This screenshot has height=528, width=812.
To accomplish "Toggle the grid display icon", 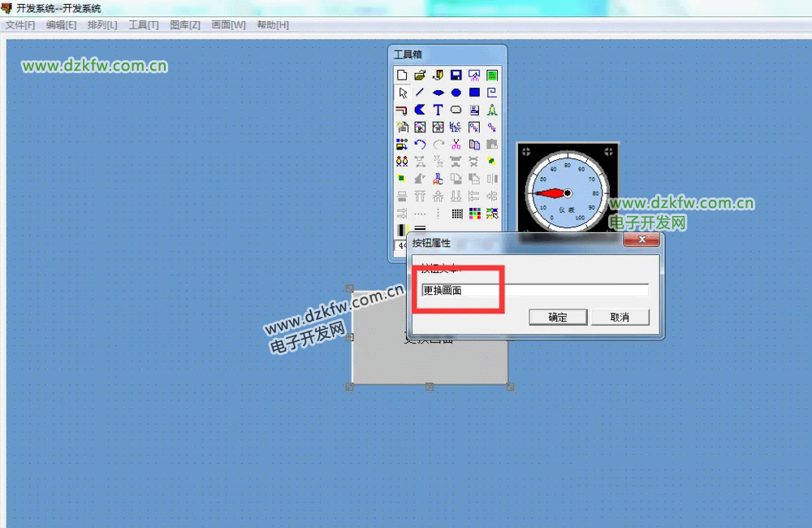I will pyautogui.click(x=456, y=214).
